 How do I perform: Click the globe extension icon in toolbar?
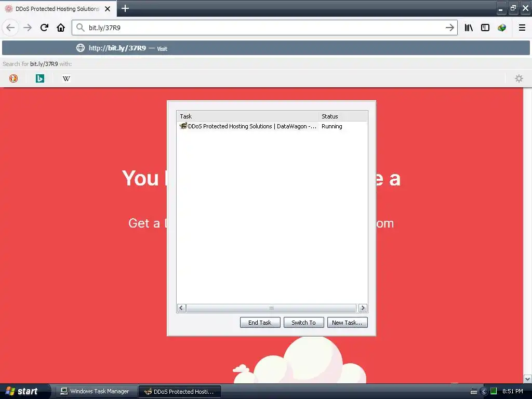click(502, 28)
